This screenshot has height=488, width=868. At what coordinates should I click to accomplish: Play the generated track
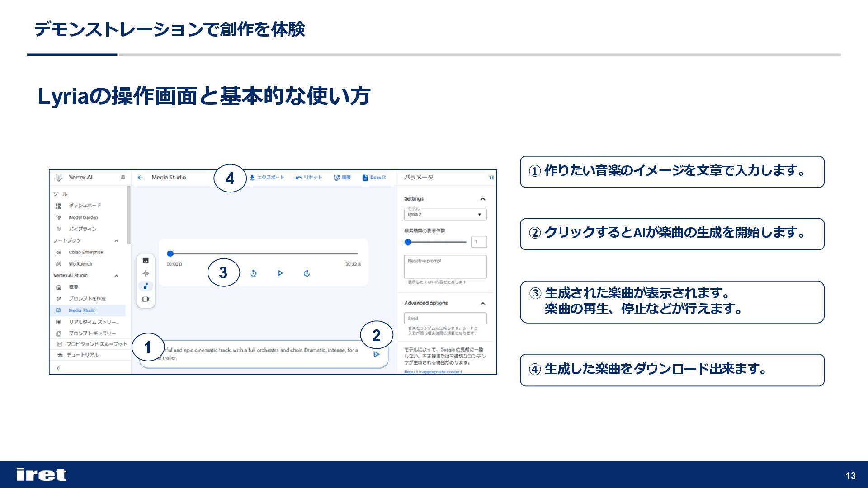280,273
